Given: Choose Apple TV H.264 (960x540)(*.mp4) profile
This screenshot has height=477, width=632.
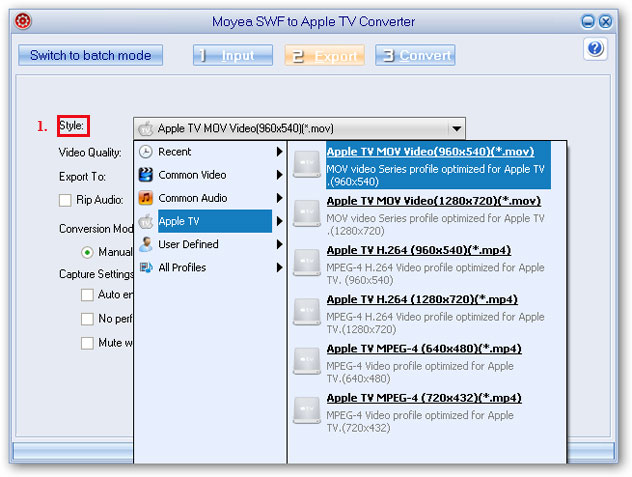Looking at the screenshot, I should tap(419, 250).
